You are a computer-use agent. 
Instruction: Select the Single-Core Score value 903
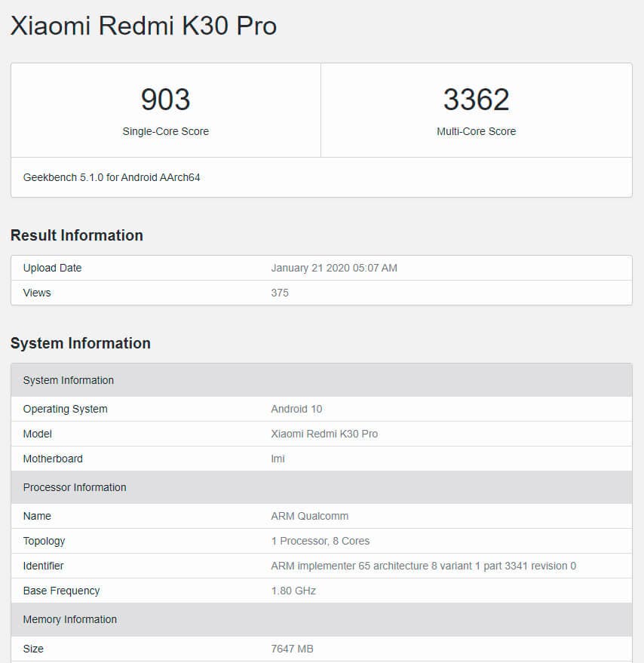pos(165,99)
